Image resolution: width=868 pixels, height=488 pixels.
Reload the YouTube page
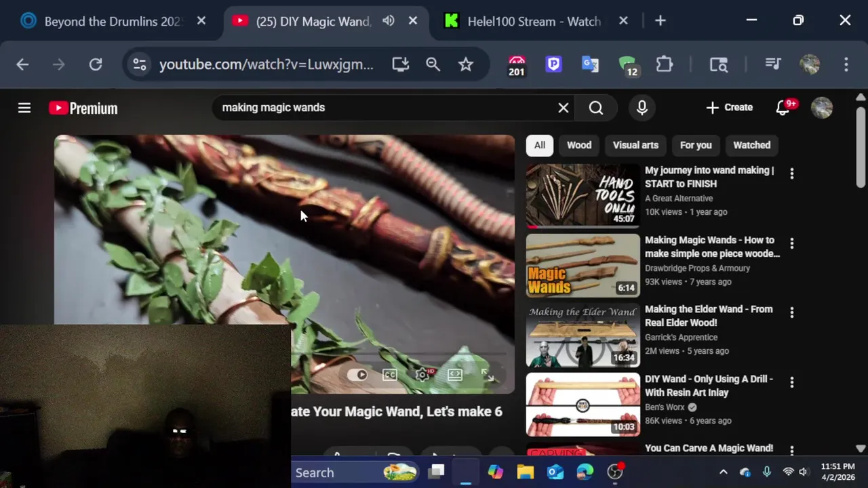pyautogui.click(x=96, y=64)
